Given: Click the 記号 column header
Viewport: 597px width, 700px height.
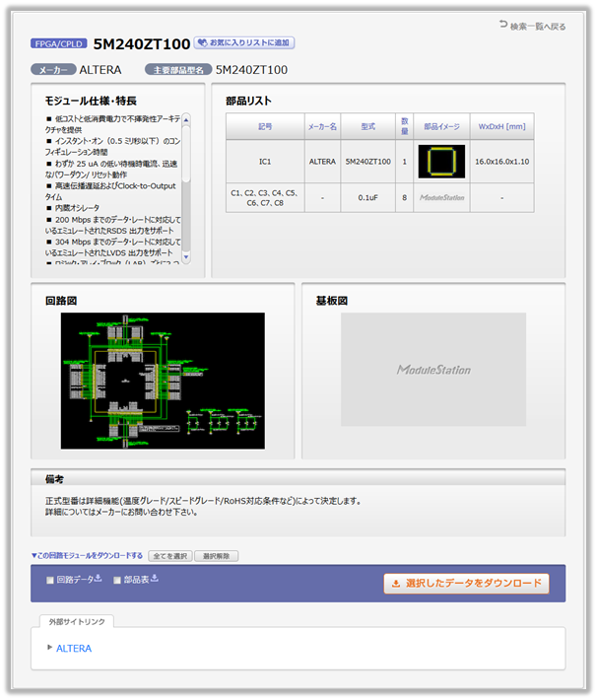Looking at the screenshot, I should tap(265, 126).
